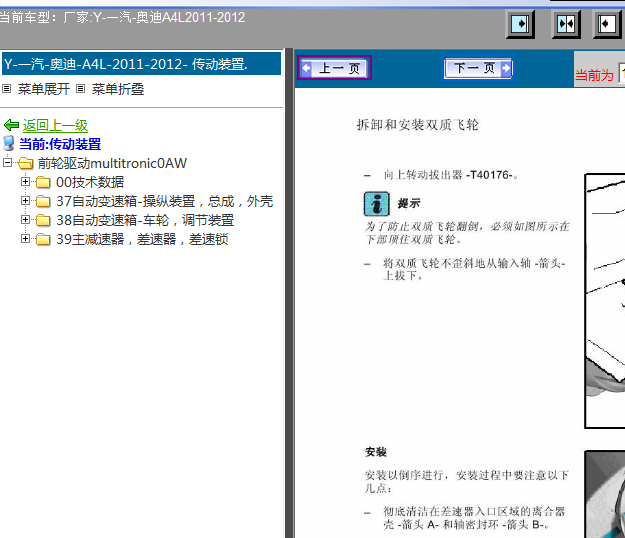This screenshot has height=538, width=625.
Task: Click the blue info 提示 icon
Action: [376, 203]
